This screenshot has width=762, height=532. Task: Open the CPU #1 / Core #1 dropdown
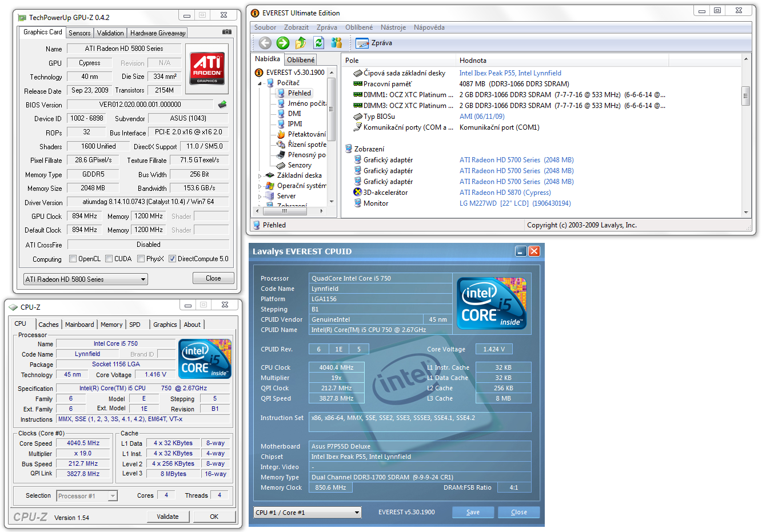point(308,513)
